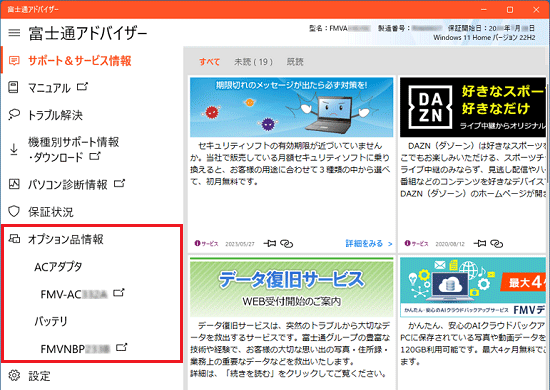The height and width of the screenshot is (390, 550).
Task: Click the サポート＆サービス情報 message icon
Action: click(14, 61)
